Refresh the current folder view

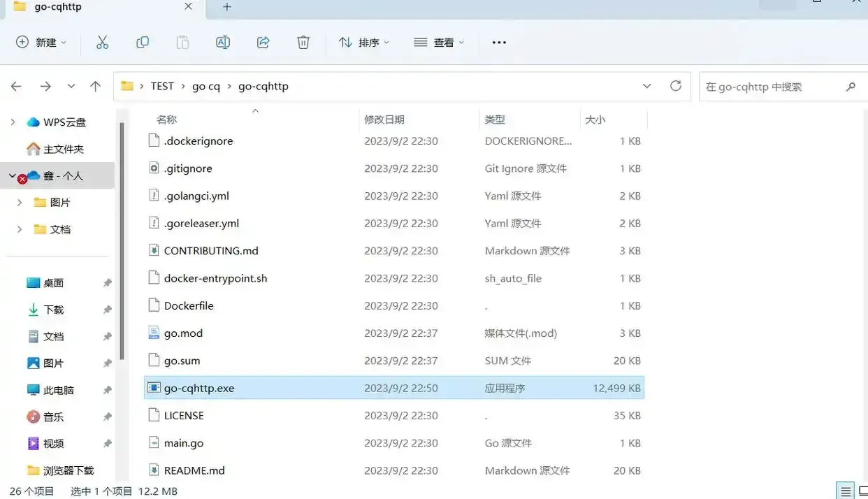coord(676,86)
